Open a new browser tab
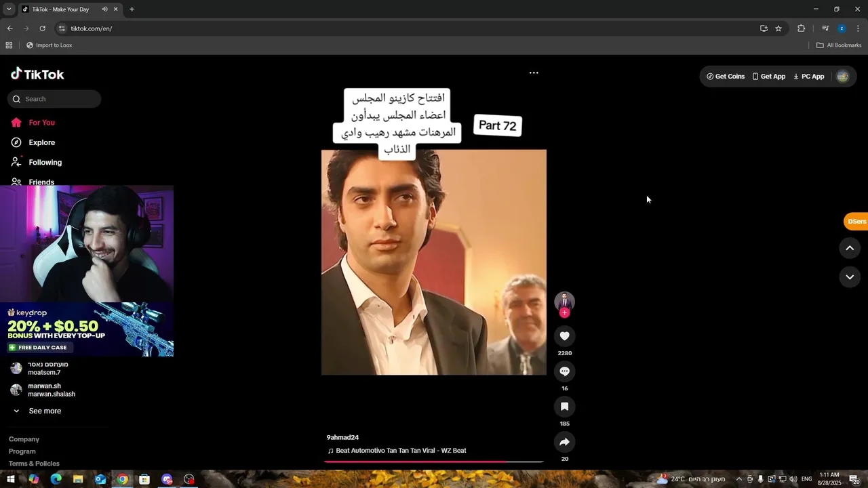 132,9
